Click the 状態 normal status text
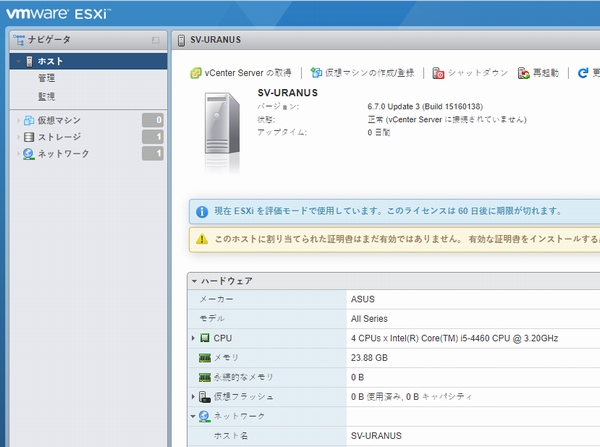Viewport: 600px width, 447px height. click(447, 120)
